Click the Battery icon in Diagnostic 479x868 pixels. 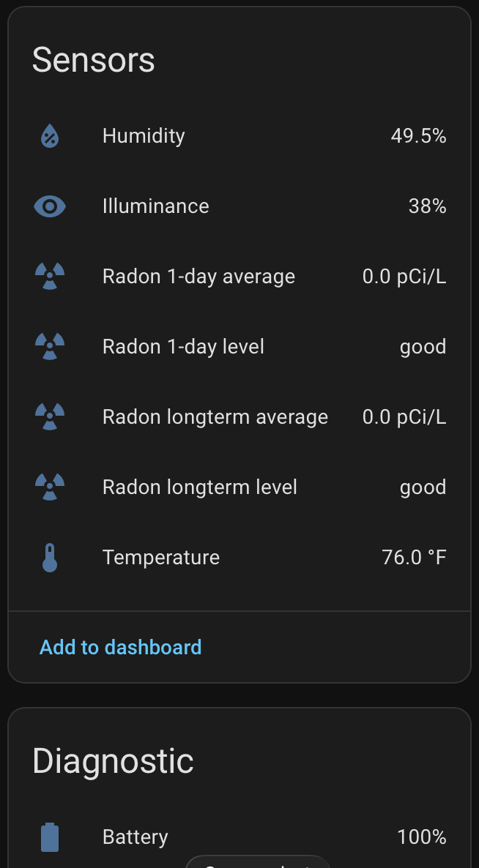tap(50, 837)
